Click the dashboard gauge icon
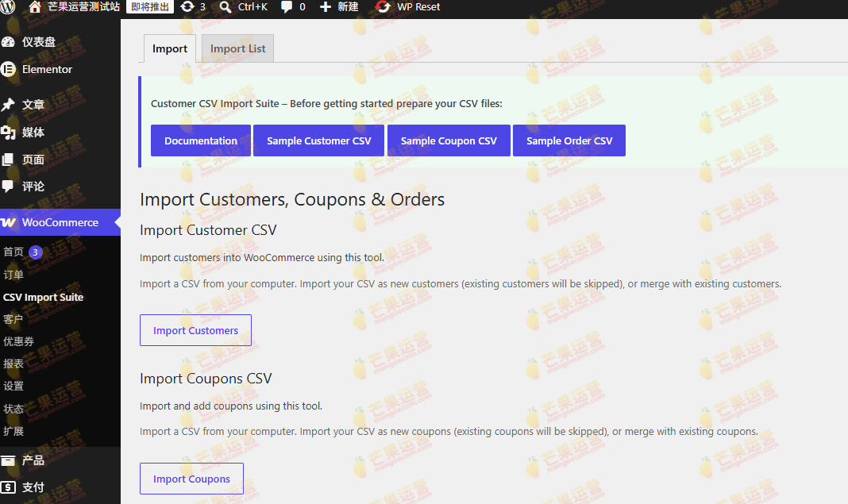 [8, 41]
